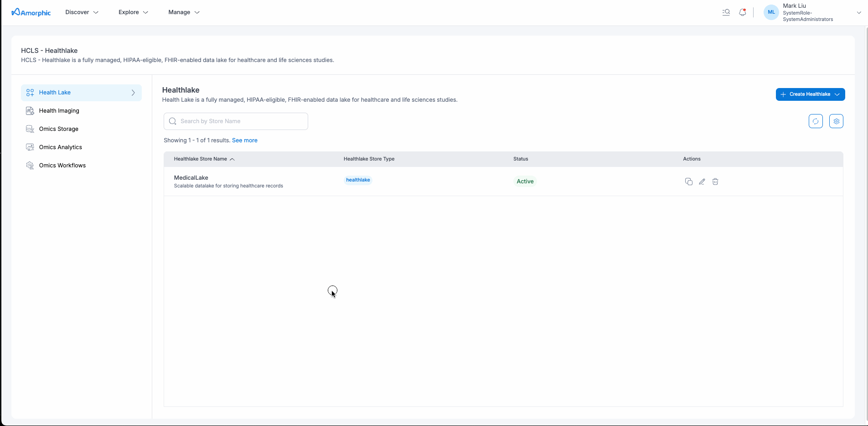Click the chevron next to Health Lake
This screenshot has height=426, width=868.
click(x=133, y=93)
